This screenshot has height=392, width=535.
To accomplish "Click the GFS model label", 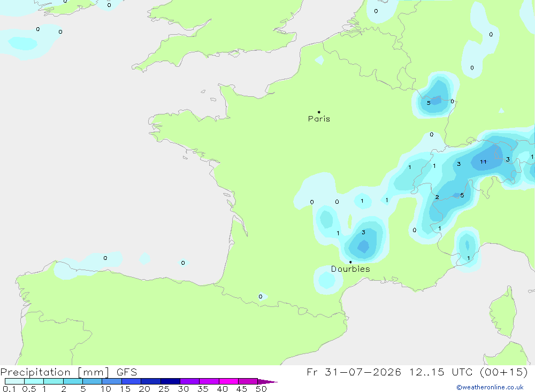I will (x=127, y=372).
